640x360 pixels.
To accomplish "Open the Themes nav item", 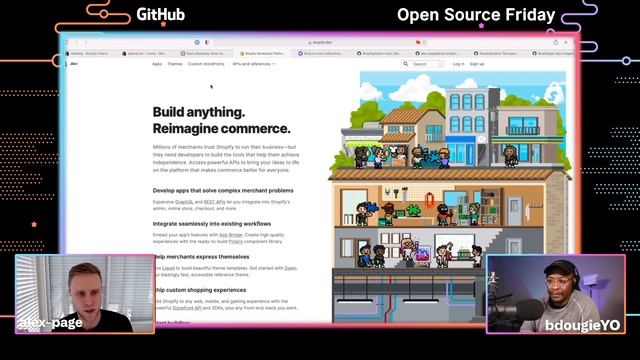I will [x=175, y=64].
